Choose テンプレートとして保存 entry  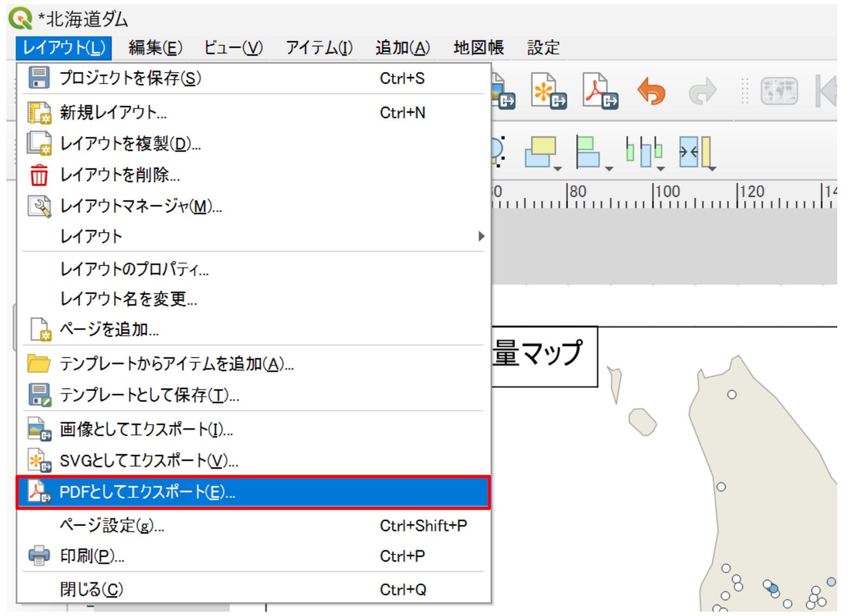(254, 395)
